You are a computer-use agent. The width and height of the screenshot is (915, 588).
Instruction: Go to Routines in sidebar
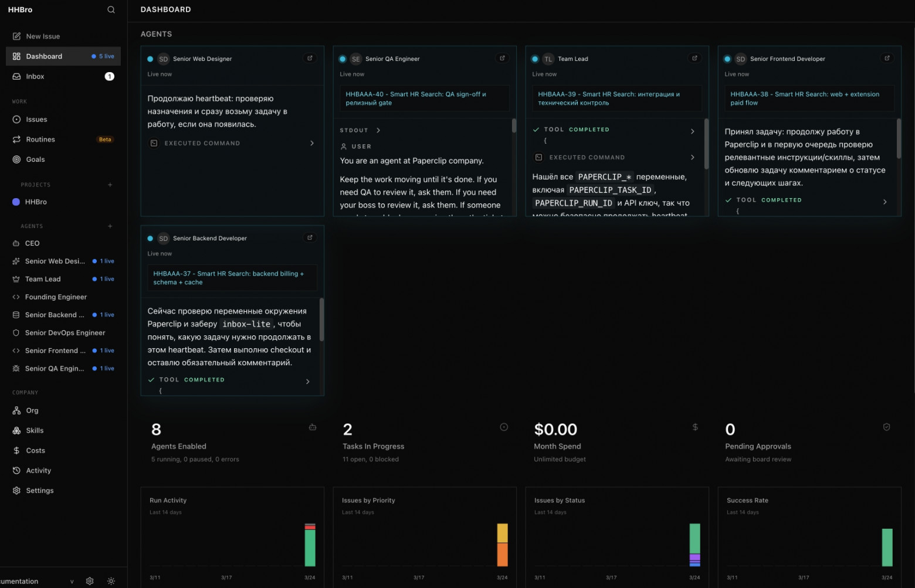[40, 140]
